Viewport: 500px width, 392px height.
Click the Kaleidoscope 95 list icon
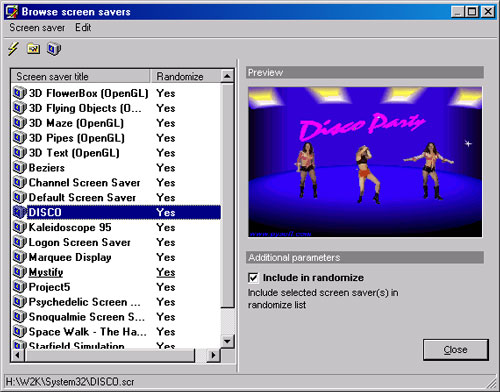point(20,227)
